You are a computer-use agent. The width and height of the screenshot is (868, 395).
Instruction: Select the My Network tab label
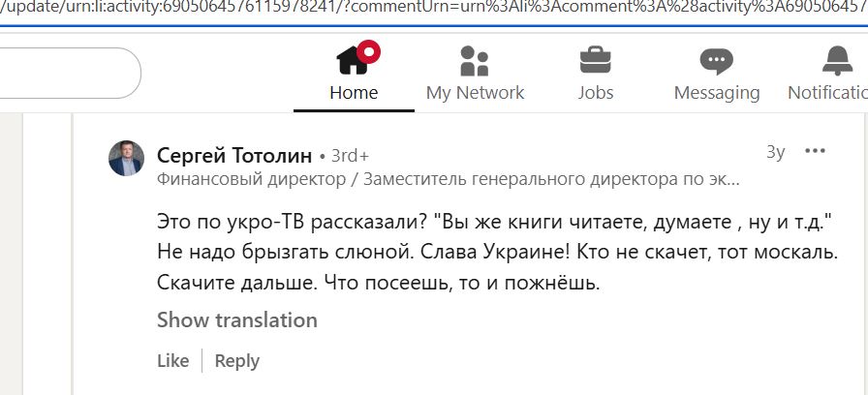click(475, 93)
